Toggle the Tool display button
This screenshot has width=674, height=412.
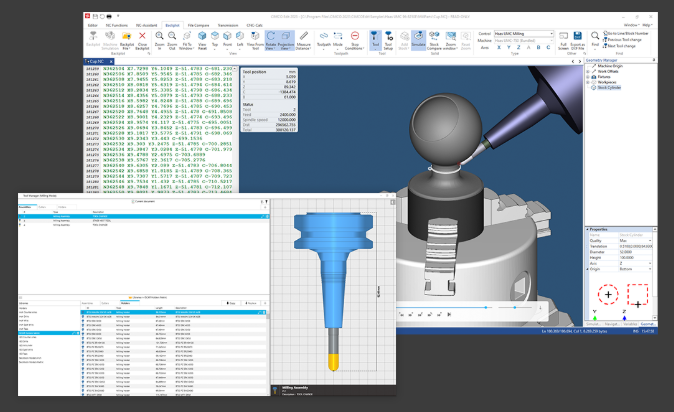point(375,40)
